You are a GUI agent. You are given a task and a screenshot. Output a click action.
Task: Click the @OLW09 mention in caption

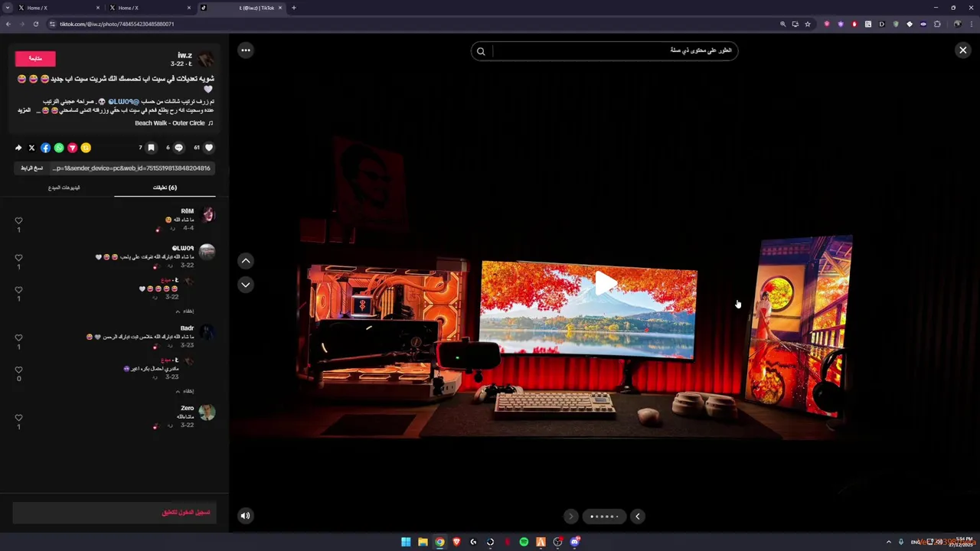coord(123,101)
